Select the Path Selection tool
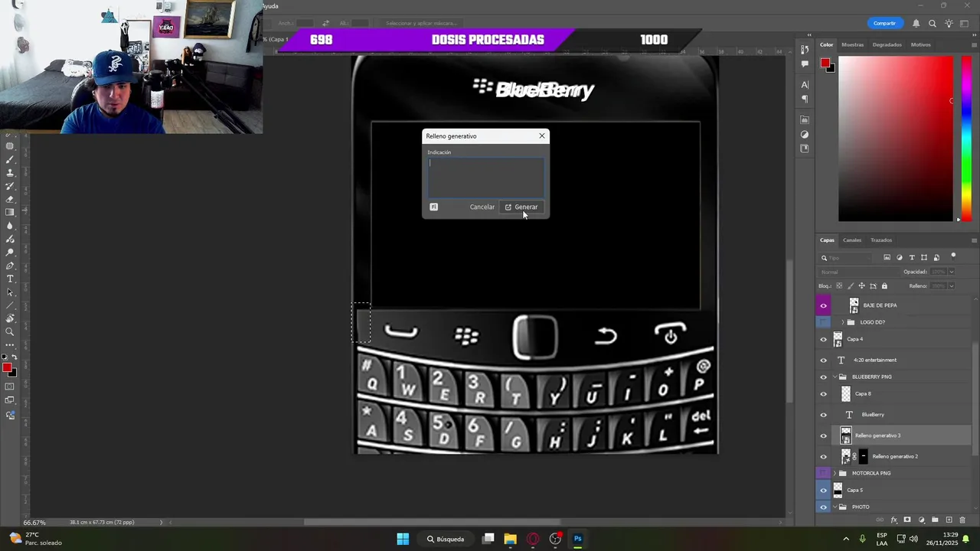The image size is (980, 551). (10, 292)
